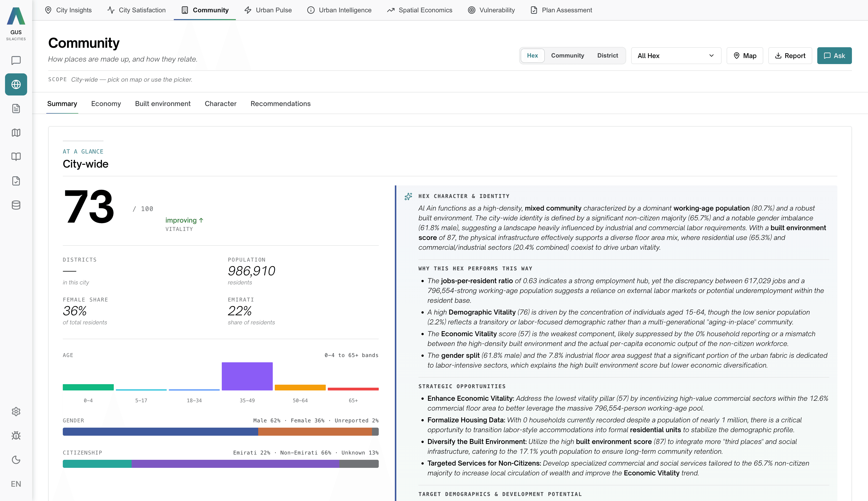
Task: Open settings gear in sidebar
Action: pos(16,412)
